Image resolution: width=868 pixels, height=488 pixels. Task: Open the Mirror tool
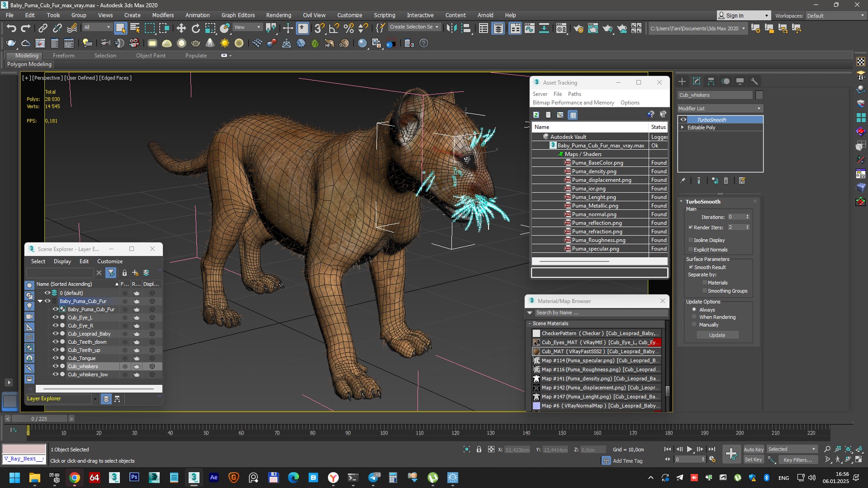pyautogui.click(x=451, y=28)
